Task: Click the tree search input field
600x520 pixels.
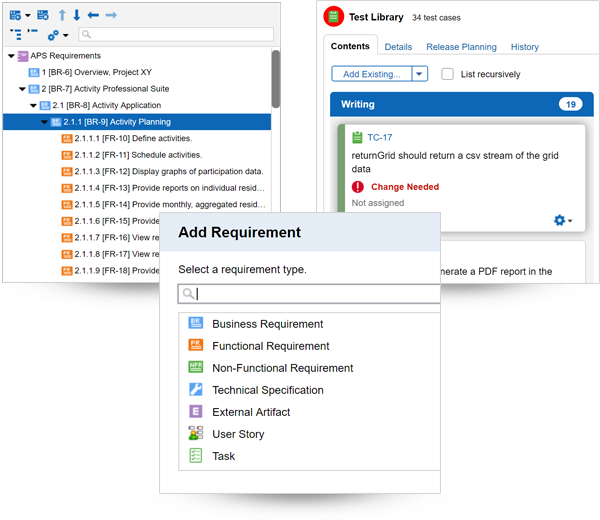Action: [x=176, y=34]
